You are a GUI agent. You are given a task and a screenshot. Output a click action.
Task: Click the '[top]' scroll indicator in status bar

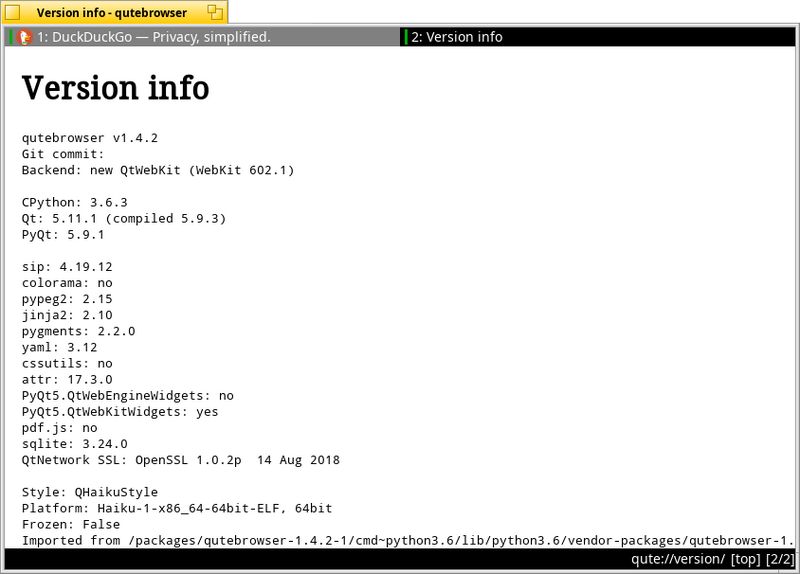[x=745, y=559]
